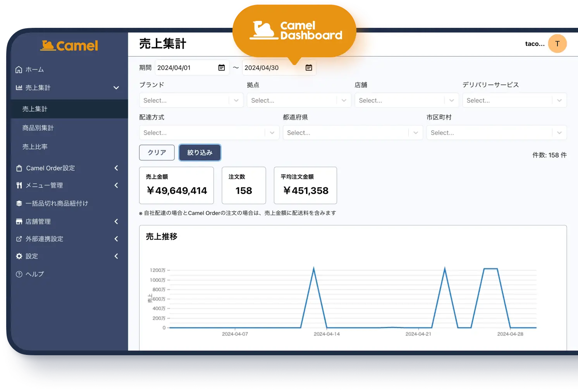Image resolution: width=578 pixels, height=392 pixels.
Task: Click the 売上推移 chart title
Action: tap(162, 236)
